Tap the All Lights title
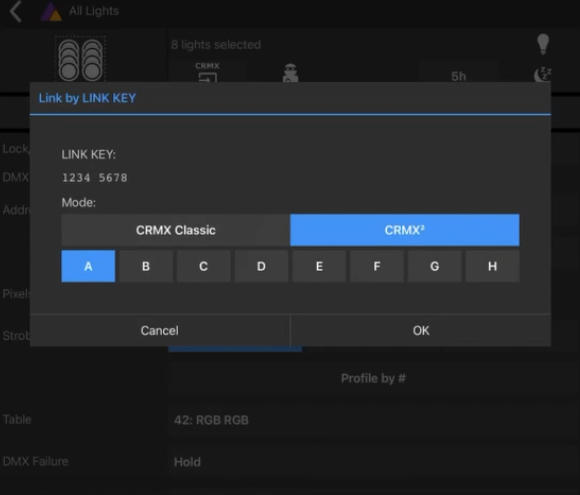The width and height of the screenshot is (580, 495). point(94,11)
